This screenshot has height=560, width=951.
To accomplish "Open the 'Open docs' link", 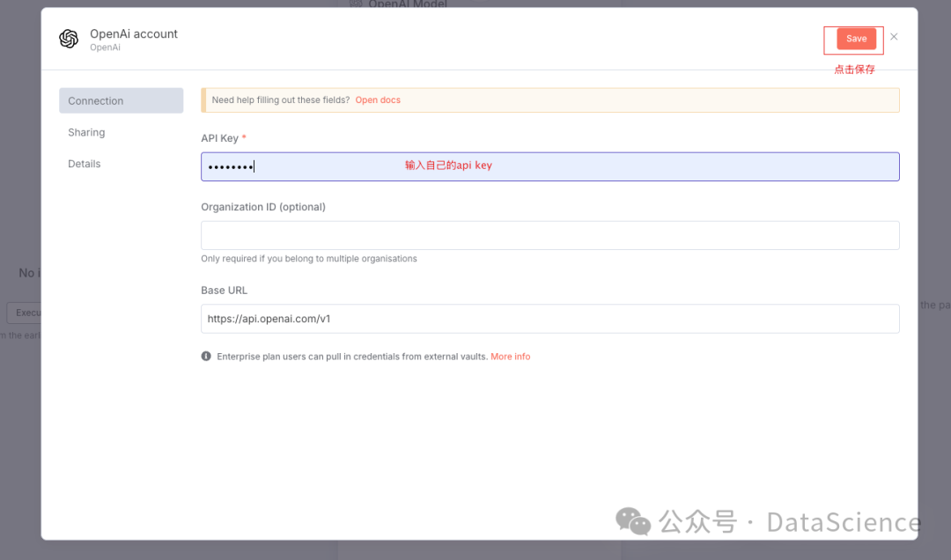I will click(x=378, y=100).
